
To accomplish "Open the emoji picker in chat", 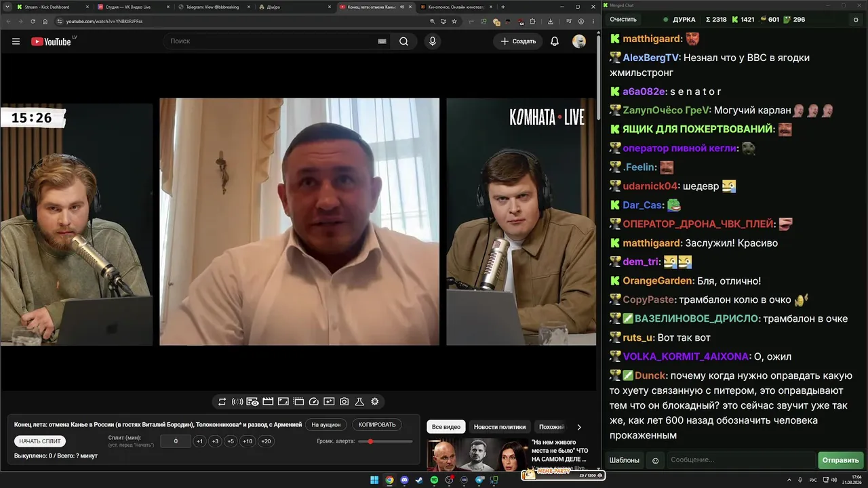I will [x=655, y=460].
